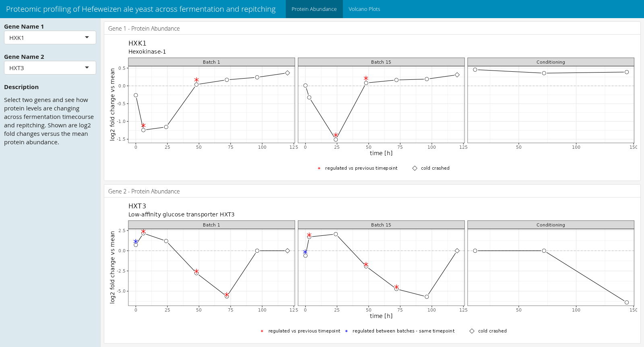The width and height of the screenshot is (644, 347).
Task: Click the Gene Name 2 label
Action: pos(24,57)
